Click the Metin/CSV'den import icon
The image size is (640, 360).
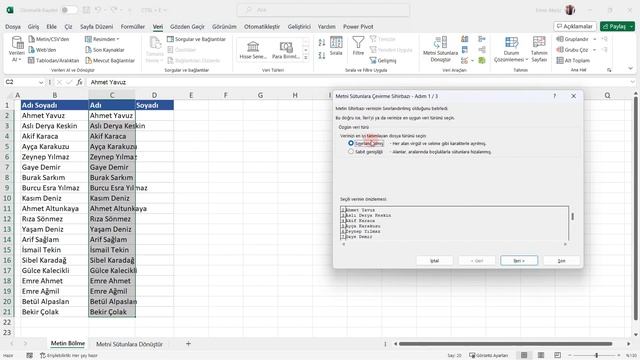tap(32, 39)
